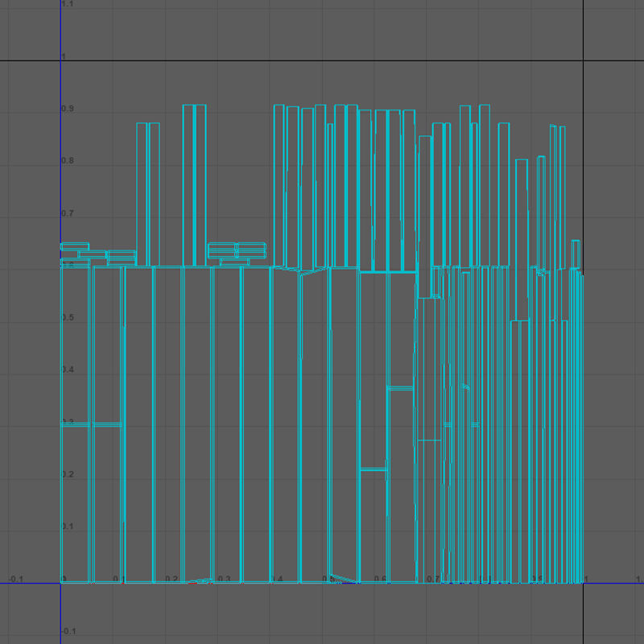Click the -0.1 label on vertical axis
Viewport: 644px width, 644px height.
(69, 631)
